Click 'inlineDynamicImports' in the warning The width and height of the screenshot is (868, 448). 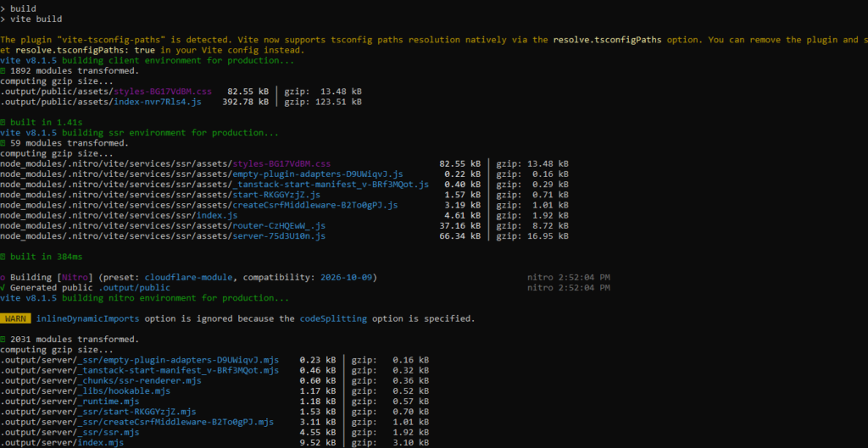point(88,318)
